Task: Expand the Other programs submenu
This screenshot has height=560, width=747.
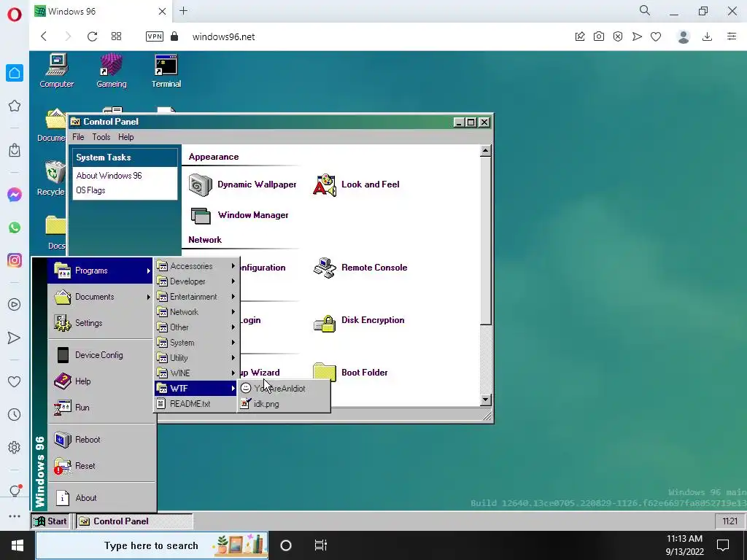Action: pos(196,327)
